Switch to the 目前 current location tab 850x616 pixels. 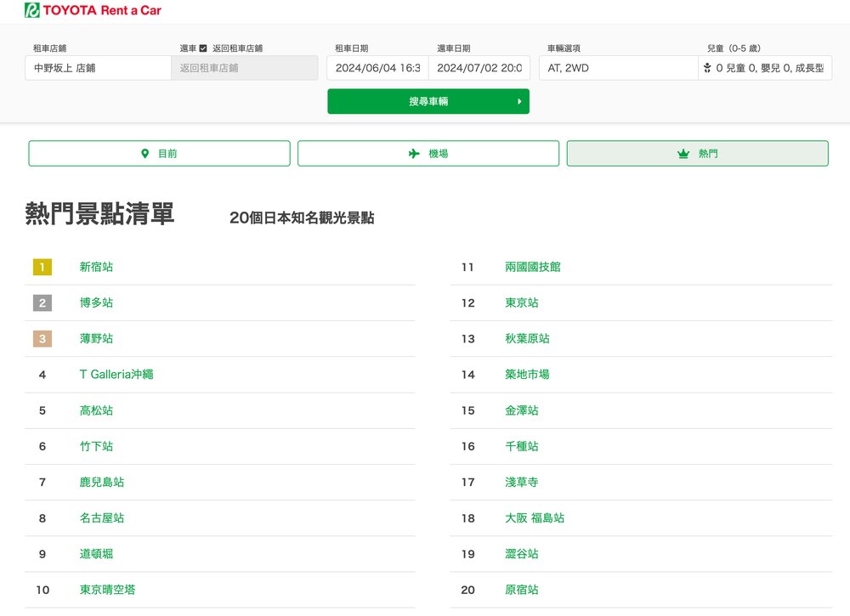pos(159,154)
